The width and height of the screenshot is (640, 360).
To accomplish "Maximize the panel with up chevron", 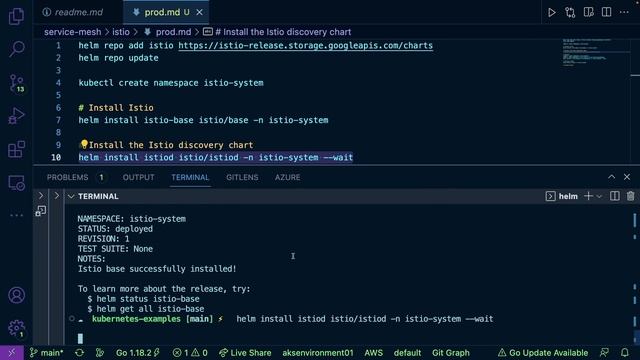I will point(611,177).
